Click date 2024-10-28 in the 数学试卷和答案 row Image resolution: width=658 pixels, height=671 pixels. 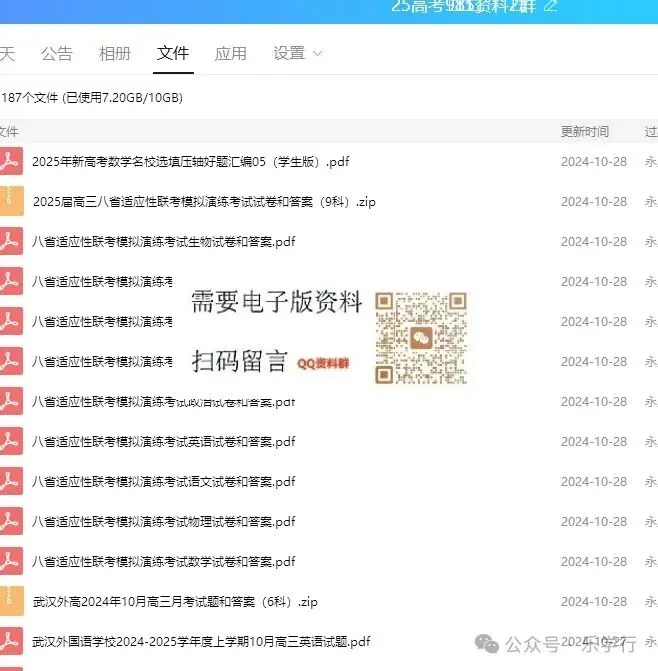594,561
